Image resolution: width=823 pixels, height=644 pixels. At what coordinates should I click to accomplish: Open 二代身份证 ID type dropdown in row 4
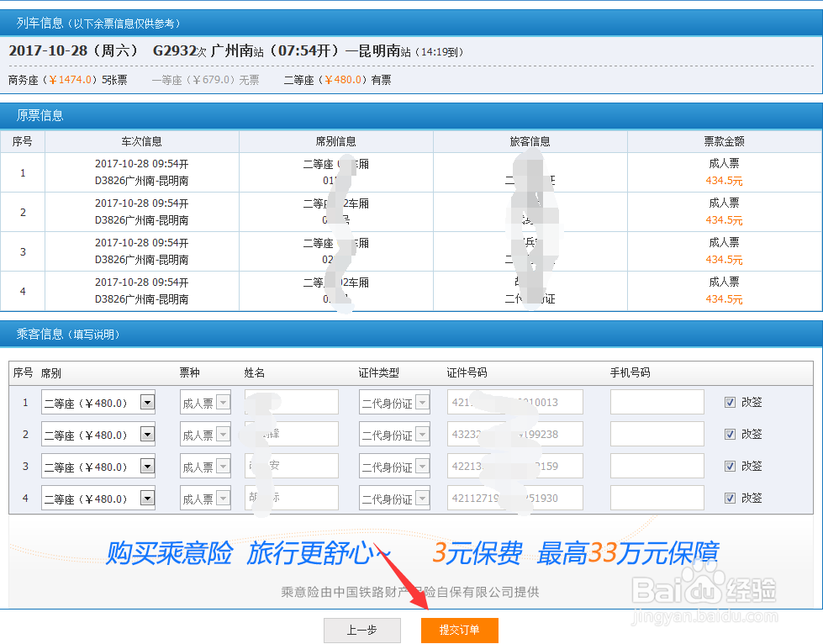tap(395, 499)
